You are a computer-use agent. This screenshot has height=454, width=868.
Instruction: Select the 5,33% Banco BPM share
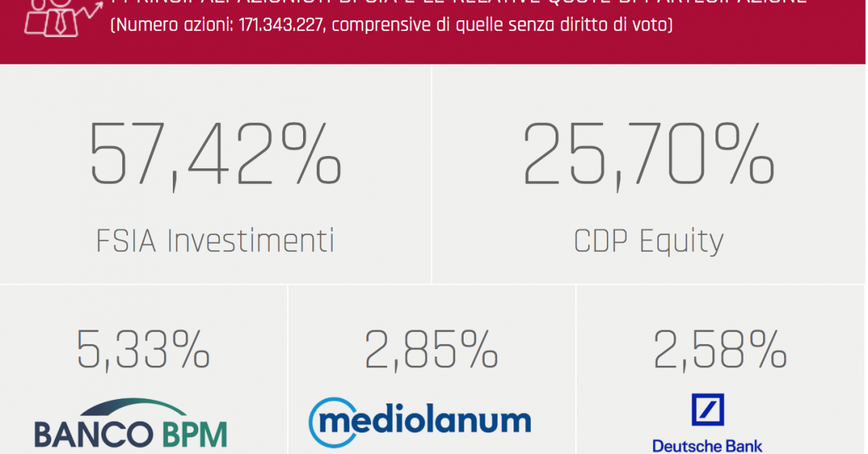(x=143, y=350)
